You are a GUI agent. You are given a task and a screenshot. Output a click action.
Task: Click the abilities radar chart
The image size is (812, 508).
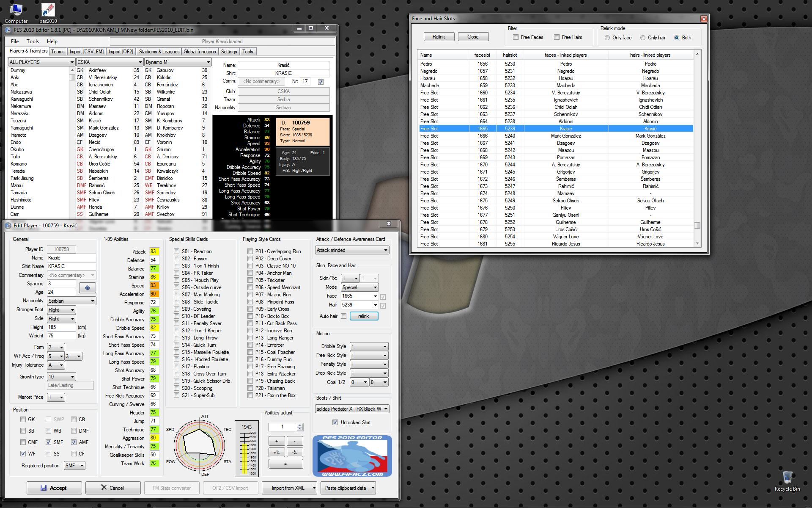tap(199, 444)
